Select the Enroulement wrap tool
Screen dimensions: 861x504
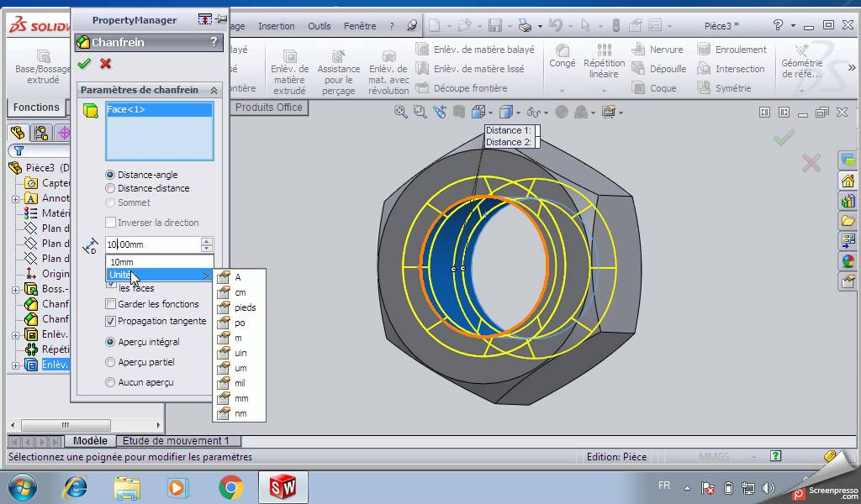pos(732,50)
